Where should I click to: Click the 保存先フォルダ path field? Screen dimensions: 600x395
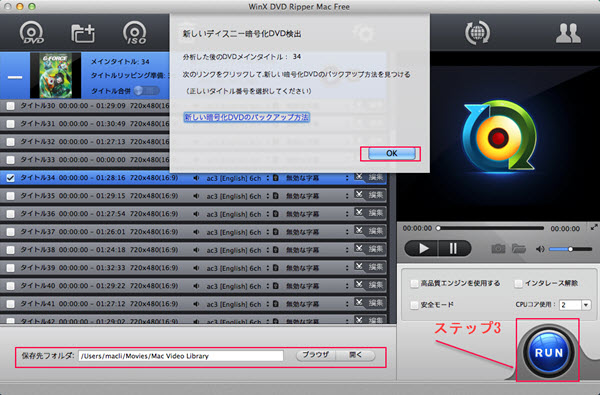pos(181,356)
